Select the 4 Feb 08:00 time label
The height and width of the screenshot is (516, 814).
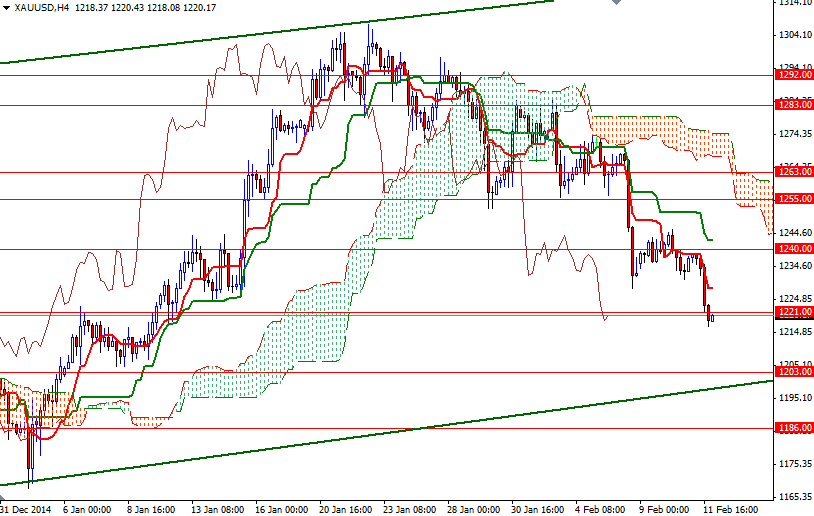[601, 508]
